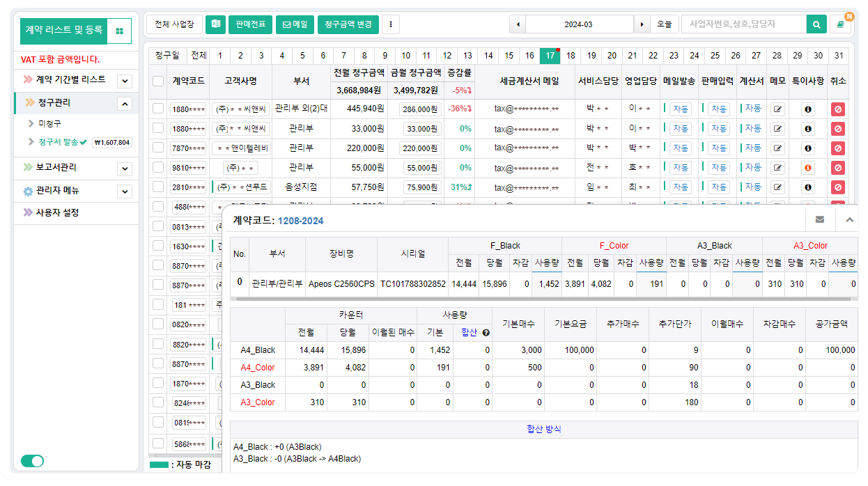This screenshot has height=486, width=868.
Task: Click the book icon with N badge
Action: tap(840, 23)
